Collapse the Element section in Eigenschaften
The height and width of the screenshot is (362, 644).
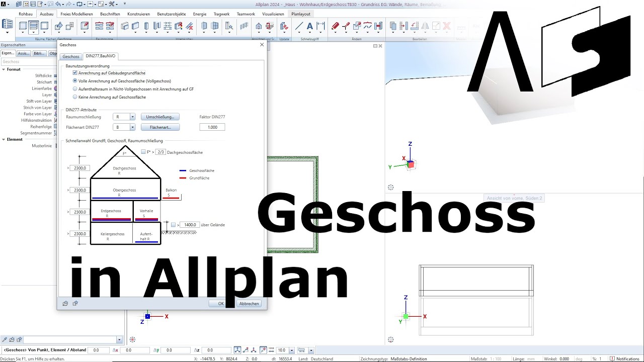coord(4,139)
